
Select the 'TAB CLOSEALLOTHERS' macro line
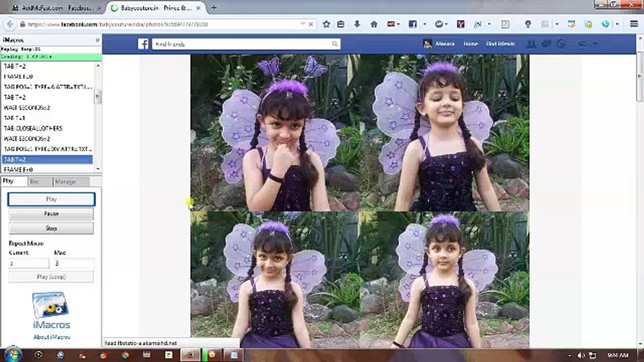pos(47,128)
